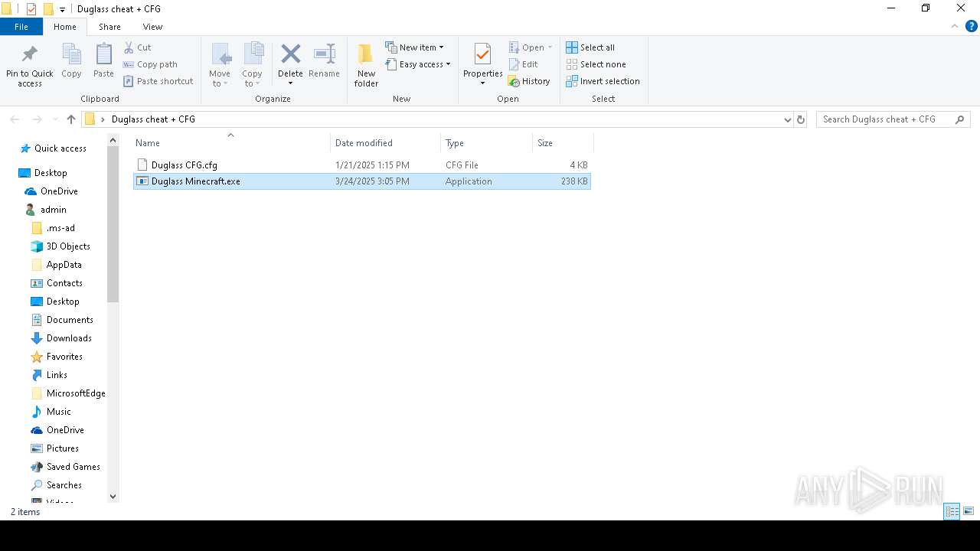Open Properties for the selected file

482,60
